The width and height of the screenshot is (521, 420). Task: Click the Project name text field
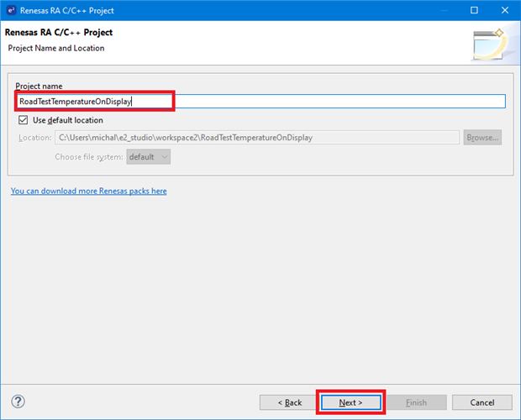[x=261, y=102]
